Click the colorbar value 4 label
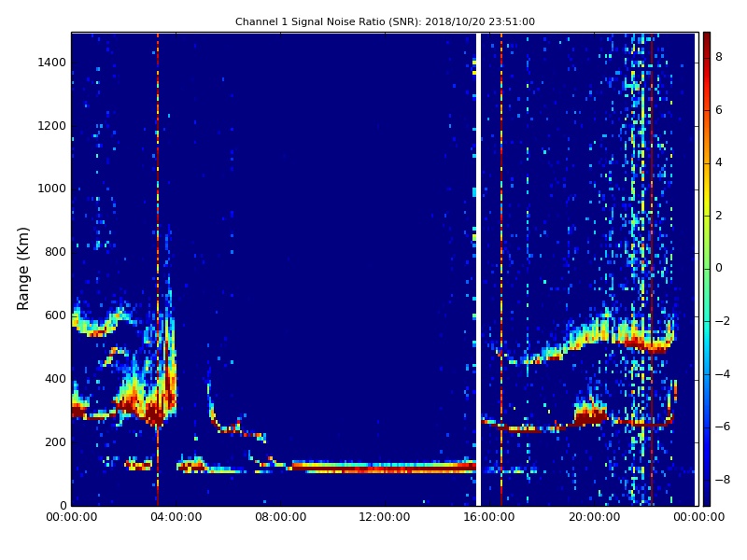 point(719,162)
